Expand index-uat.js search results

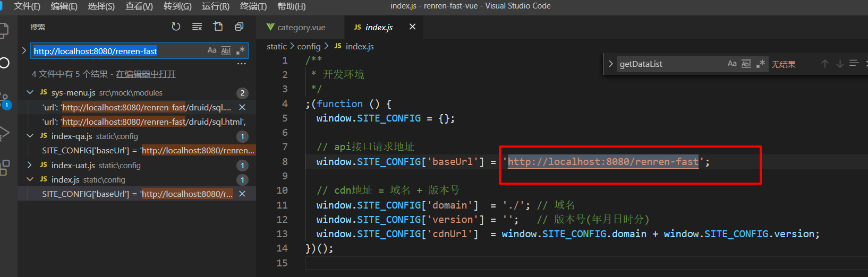(x=30, y=165)
